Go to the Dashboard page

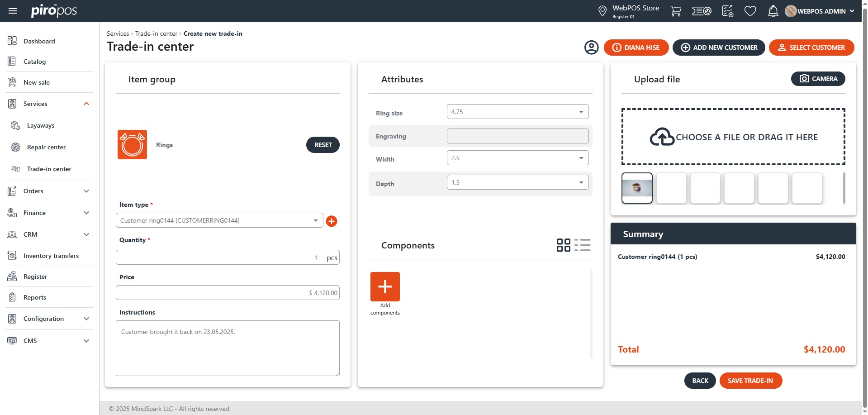pos(39,41)
